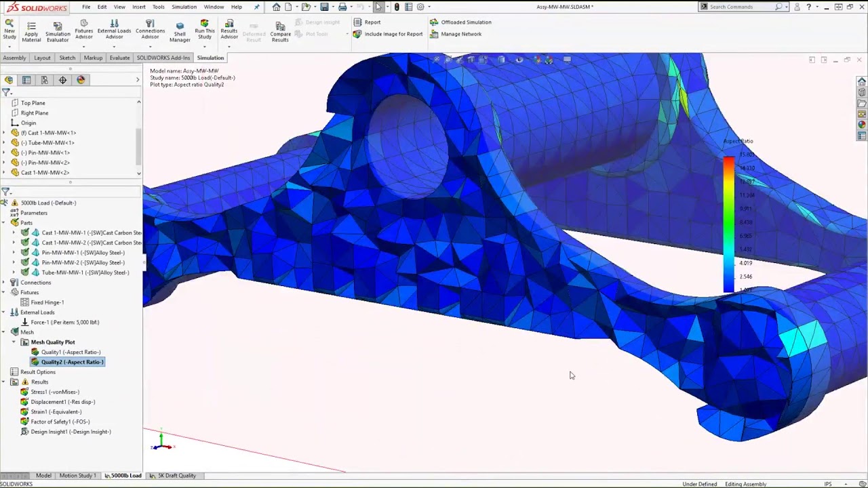
Task: Launch the Simulation Evaluator
Action: pyautogui.click(x=58, y=31)
